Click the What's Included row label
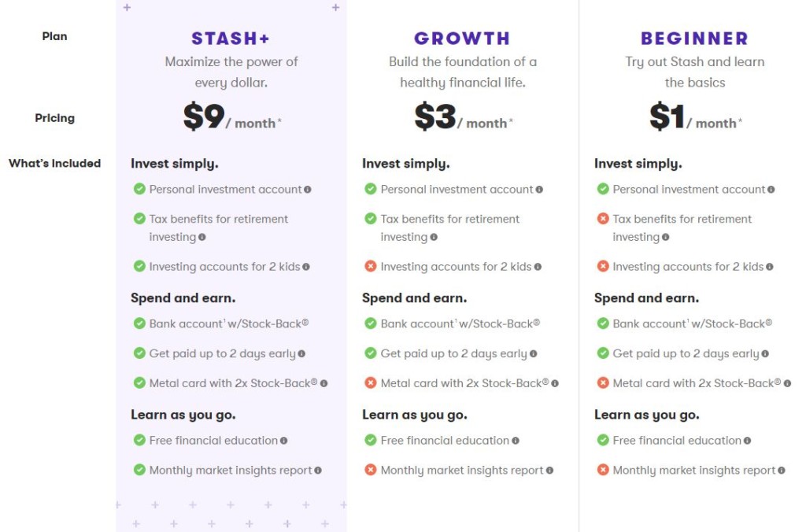Image resolution: width=806 pixels, height=532 pixels. (x=54, y=164)
